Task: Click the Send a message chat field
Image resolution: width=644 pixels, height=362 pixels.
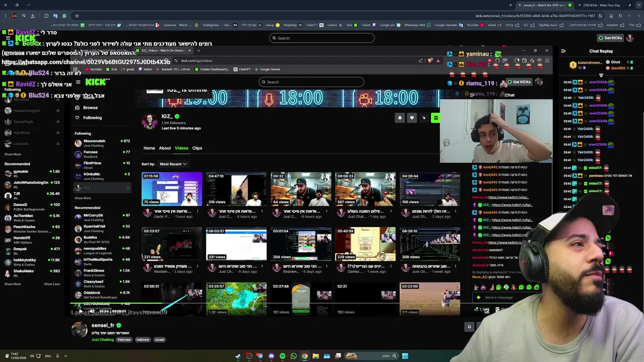Action: pyautogui.click(x=503, y=297)
